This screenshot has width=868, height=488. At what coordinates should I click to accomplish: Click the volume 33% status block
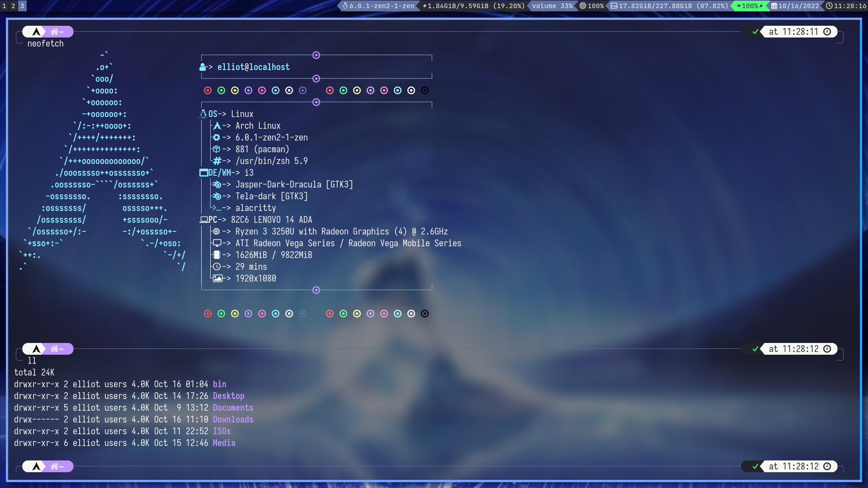tap(552, 6)
